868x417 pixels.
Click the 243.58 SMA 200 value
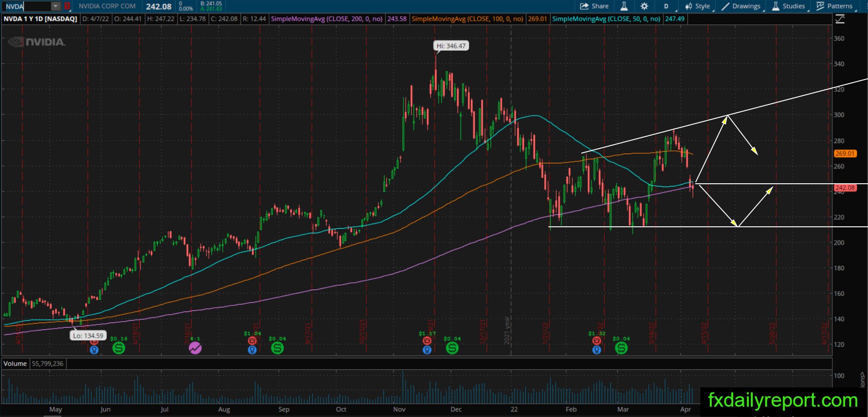tap(397, 19)
